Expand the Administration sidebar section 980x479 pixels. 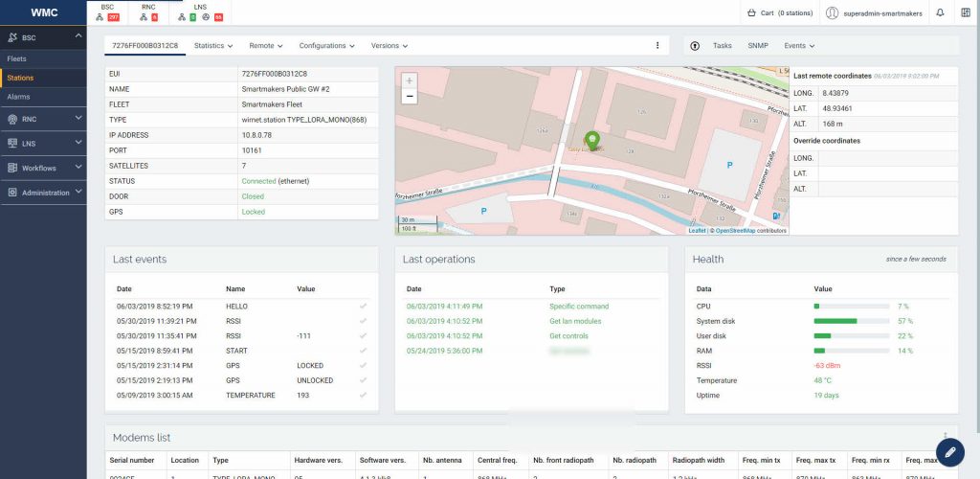coord(78,192)
